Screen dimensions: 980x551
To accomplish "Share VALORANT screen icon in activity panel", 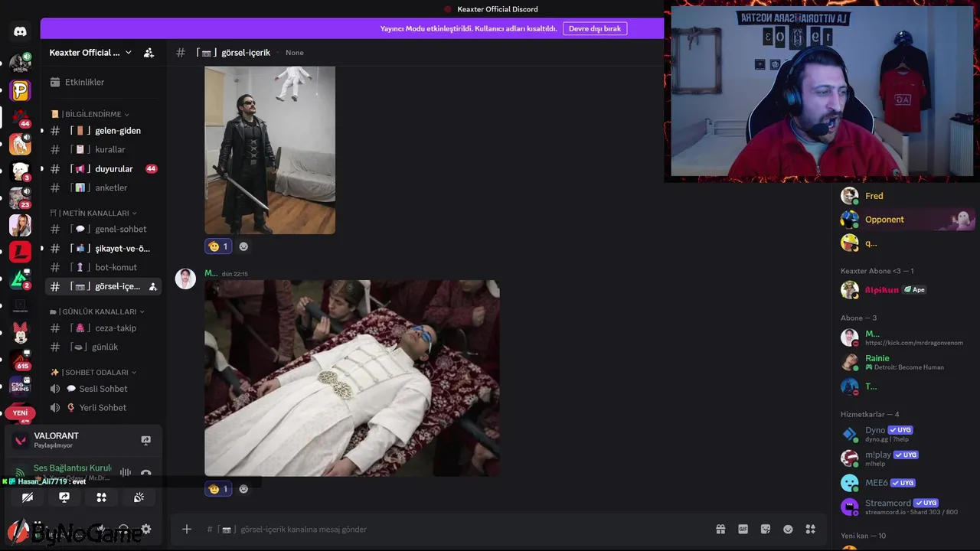I will click(x=145, y=440).
